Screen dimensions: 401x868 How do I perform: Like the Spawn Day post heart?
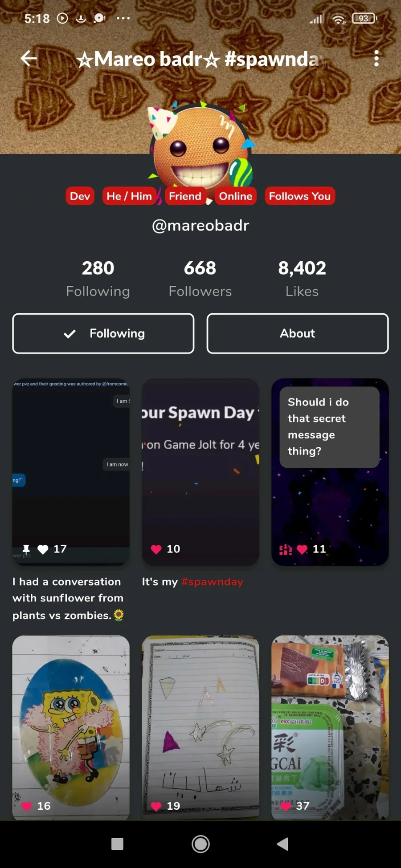[x=156, y=549]
